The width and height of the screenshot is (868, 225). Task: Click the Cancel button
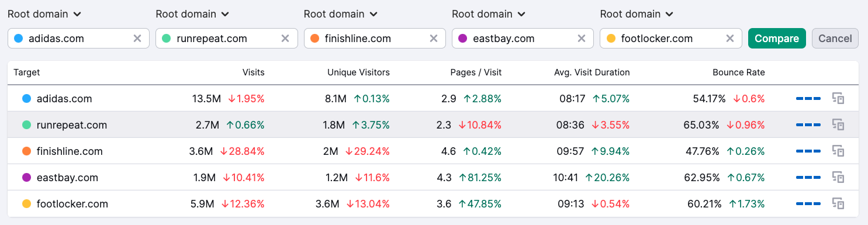[835, 39]
